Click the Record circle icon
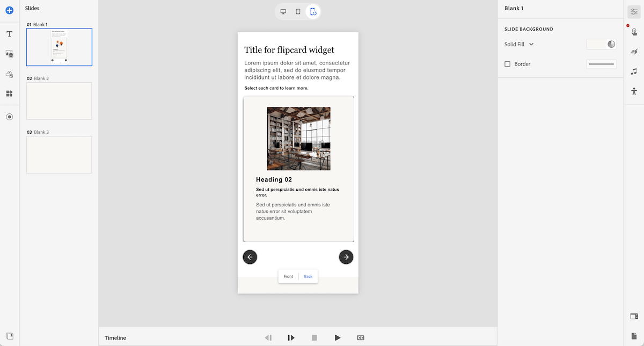 coord(9,117)
